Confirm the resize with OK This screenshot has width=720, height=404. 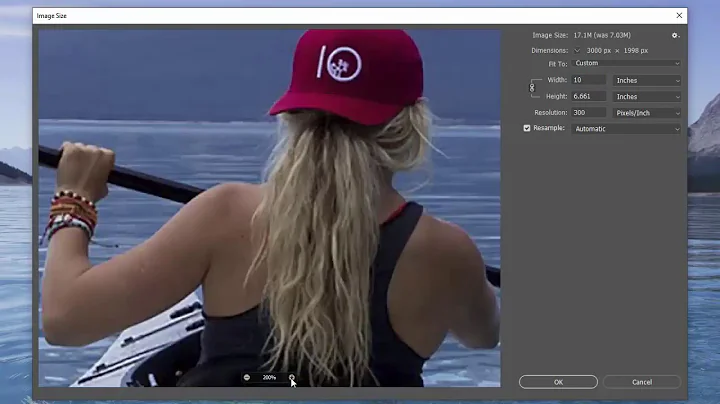click(x=558, y=382)
